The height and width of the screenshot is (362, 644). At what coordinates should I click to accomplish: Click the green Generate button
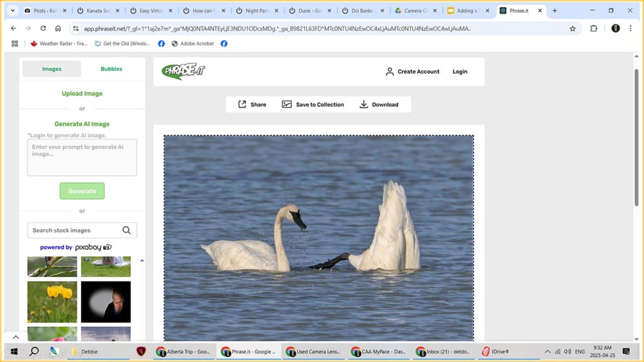tap(82, 191)
